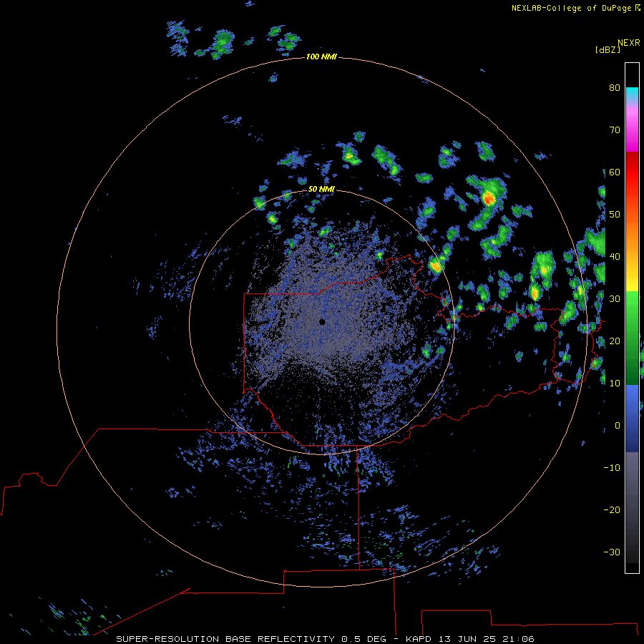Image resolution: width=644 pixels, height=644 pixels.
Task: Click the 70 value on the dBZ scale
Action: pyautogui.click(x=615, y=130)
